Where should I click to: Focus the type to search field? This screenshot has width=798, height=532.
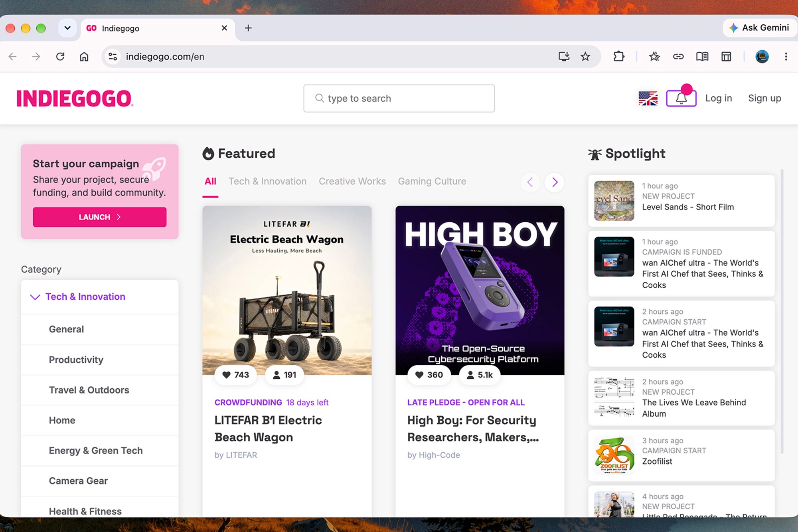pyautogui.click(x=399, y=98)
